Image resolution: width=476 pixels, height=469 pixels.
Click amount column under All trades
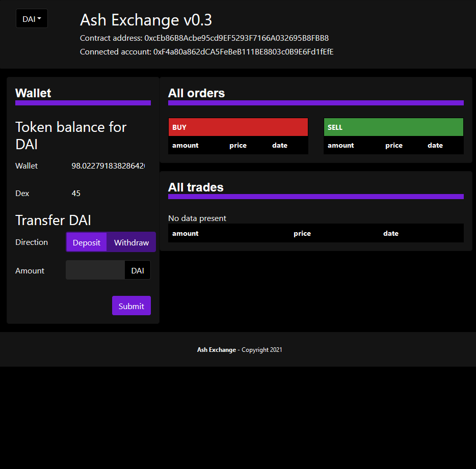click(186, 234)
